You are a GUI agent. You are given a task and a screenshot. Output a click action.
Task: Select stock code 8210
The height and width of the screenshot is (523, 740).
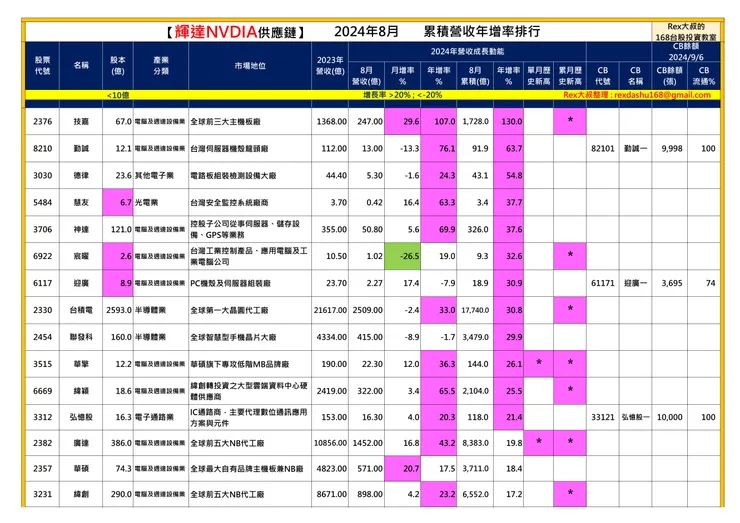coord(42,149)
